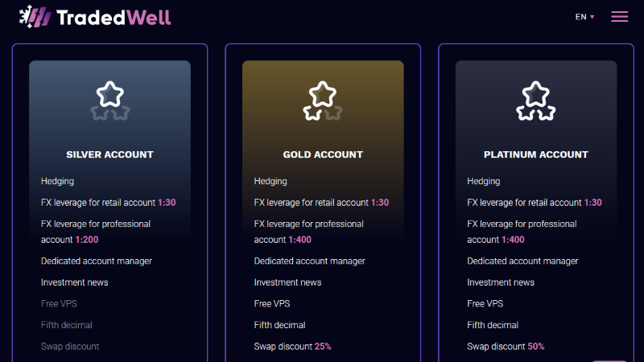Click Silver professional leverage 1:200 value
The image size is (644, 362).
87,240
